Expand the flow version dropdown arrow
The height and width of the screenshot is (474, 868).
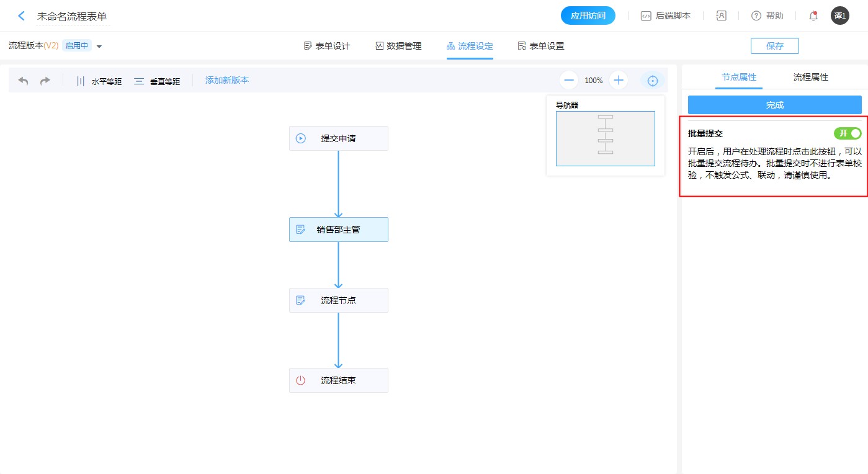click(x=99, y=47)
